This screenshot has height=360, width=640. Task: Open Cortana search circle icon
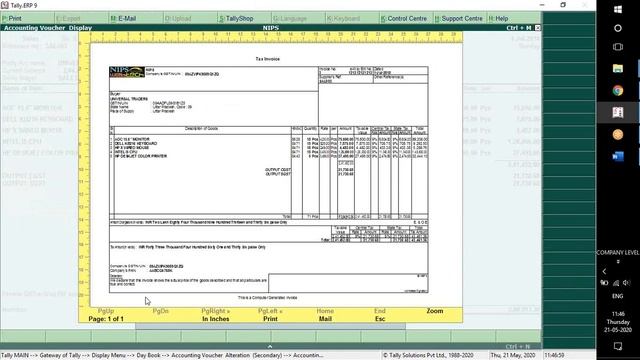coord(618,28)
